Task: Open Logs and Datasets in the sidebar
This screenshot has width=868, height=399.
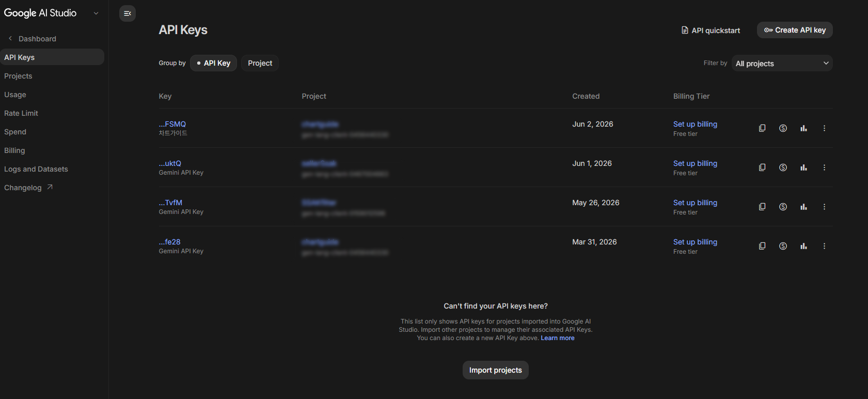Action: [x=36, y=169]
